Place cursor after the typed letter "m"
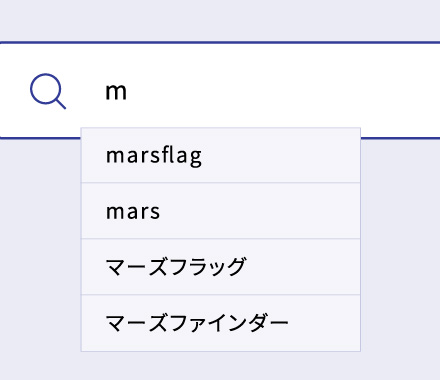 point(129,92)
